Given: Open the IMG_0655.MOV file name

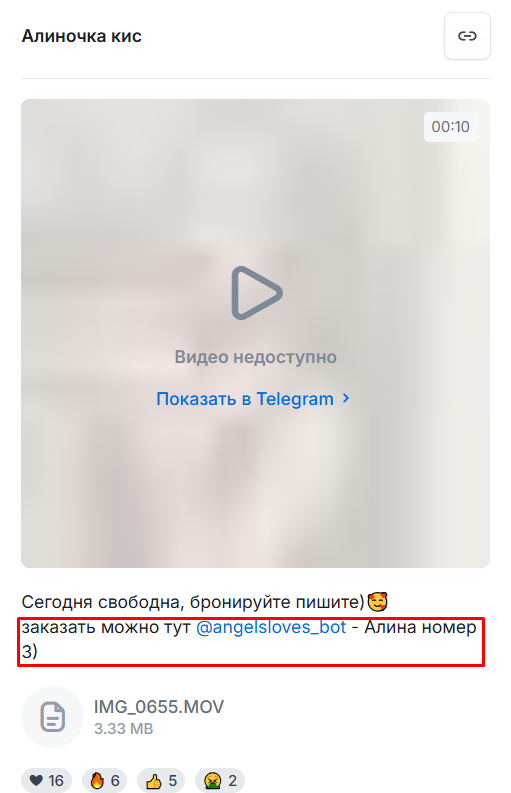Looking at the screenshot, I should [159, 707].
